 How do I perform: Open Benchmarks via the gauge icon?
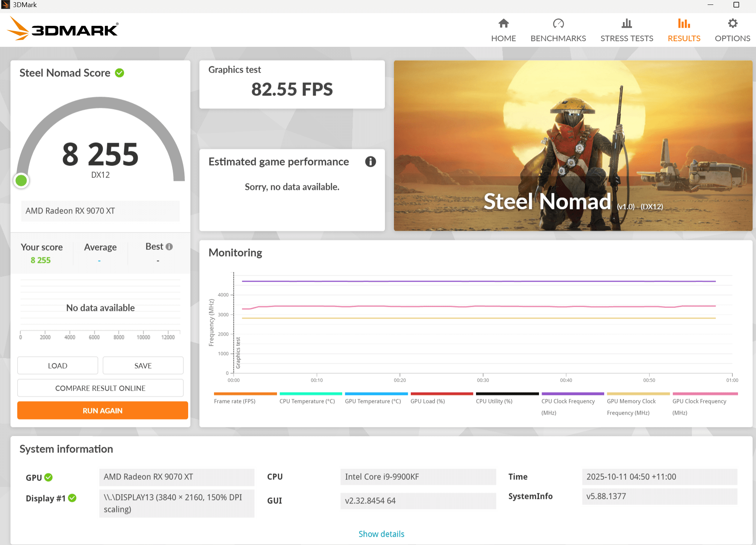pos(558,24)
